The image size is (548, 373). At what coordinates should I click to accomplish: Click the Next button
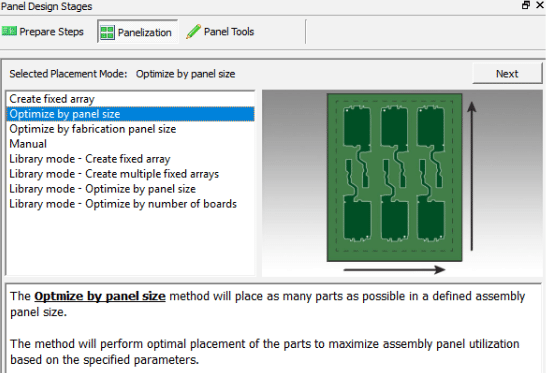click(507, 74)
